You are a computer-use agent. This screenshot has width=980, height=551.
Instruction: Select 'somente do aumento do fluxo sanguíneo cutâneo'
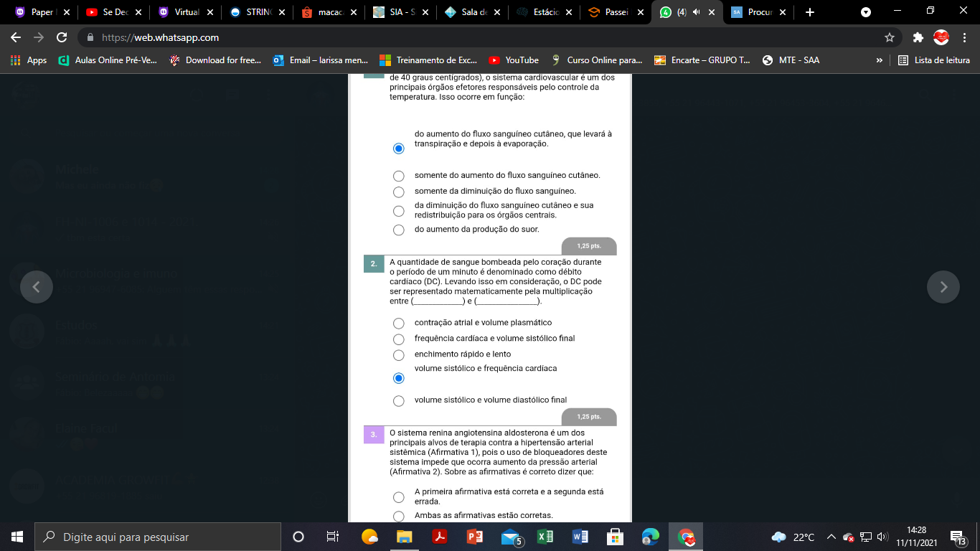click(399, 176)
